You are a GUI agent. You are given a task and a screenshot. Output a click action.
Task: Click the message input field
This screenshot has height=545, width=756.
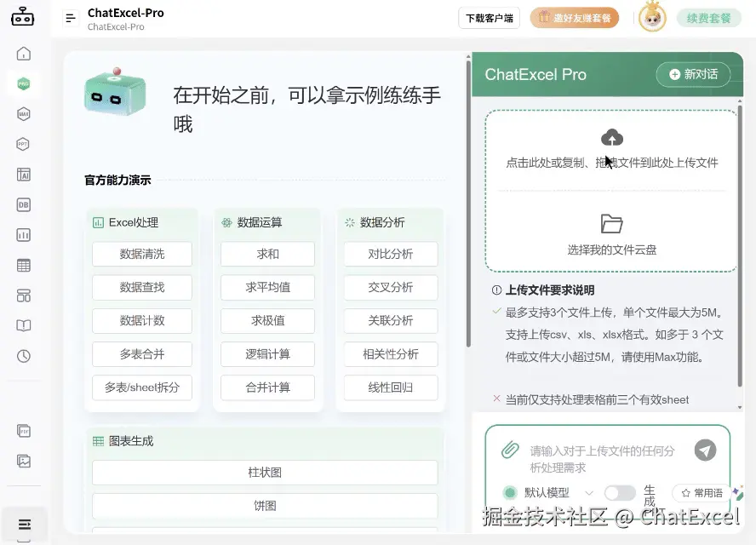pos(602,459)
